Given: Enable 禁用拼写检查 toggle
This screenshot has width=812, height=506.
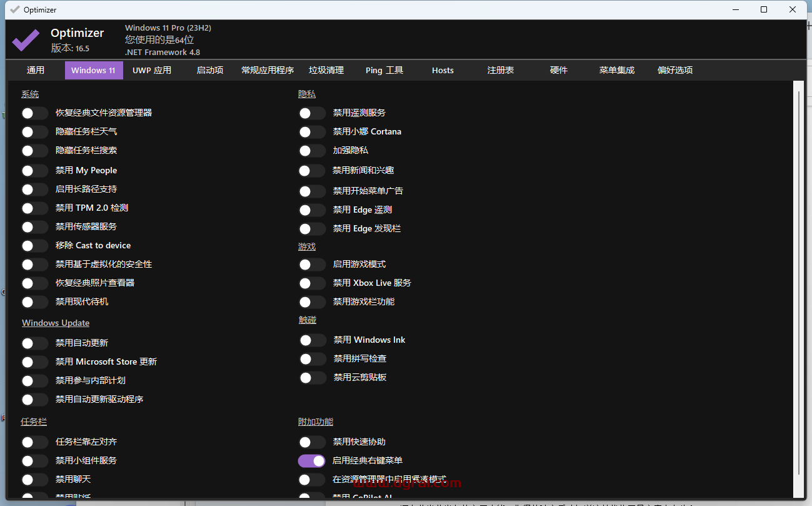Looking at the screenshot, I should click(313, 359).
